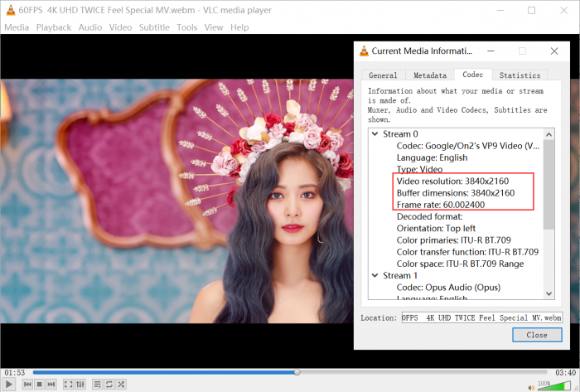Switch to the Metadata tab
This screenshot has width=580, height=392.
point(430,75)
